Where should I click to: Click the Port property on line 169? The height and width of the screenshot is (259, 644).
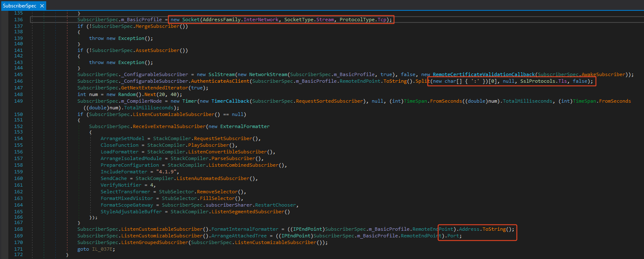[x=454, y=236]
